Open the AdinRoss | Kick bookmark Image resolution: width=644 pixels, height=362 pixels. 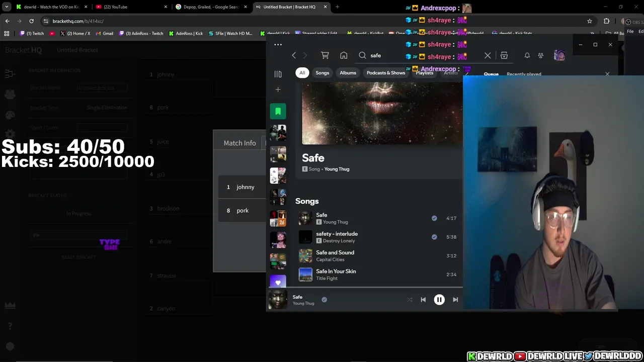click(x=186, y=33)
